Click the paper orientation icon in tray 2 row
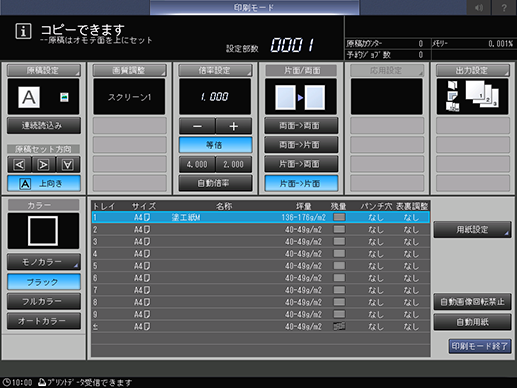The width and height of the screenshot is (517, 388). click(x=147, y=230)
